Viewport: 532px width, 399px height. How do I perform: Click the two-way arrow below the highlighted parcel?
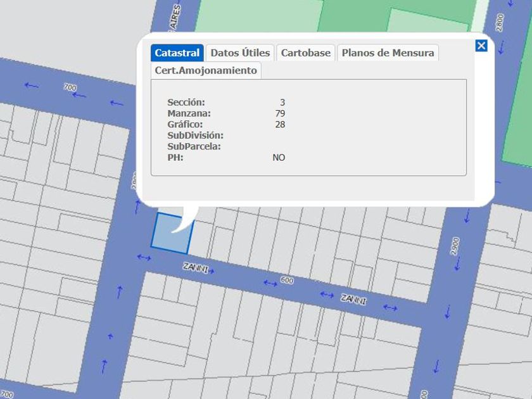pyautogui.click(x=144, y=257)
